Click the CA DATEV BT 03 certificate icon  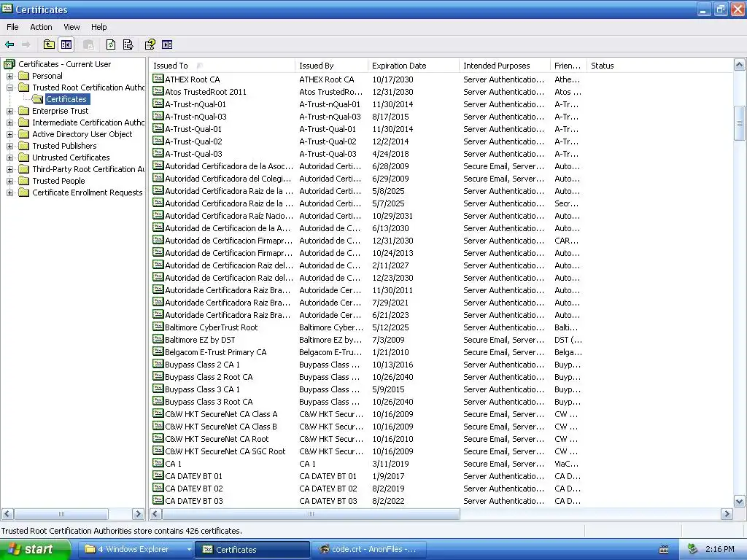[x=158, y=500]
